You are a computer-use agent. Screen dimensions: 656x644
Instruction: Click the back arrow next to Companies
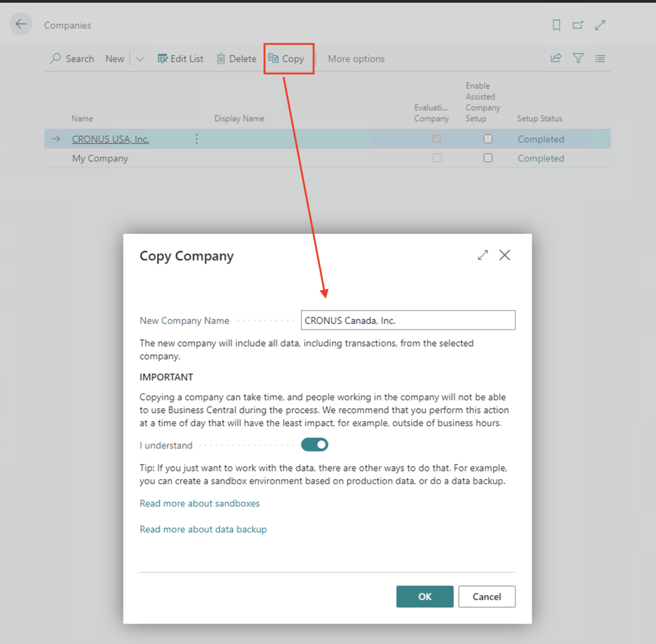pyautogui.click(x=20, y=24)
